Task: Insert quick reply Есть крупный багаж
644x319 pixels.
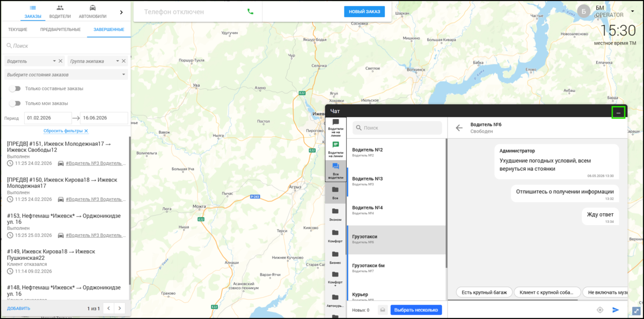Action: pyautogui.click(x=484, y=292)
